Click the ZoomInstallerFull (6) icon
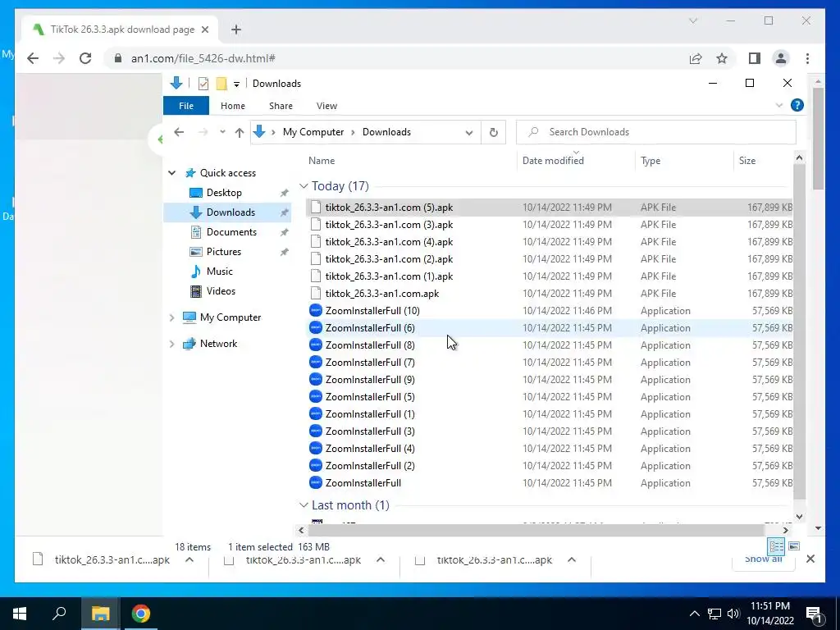This screenshot has width=840, height=630. coord(316,327)
